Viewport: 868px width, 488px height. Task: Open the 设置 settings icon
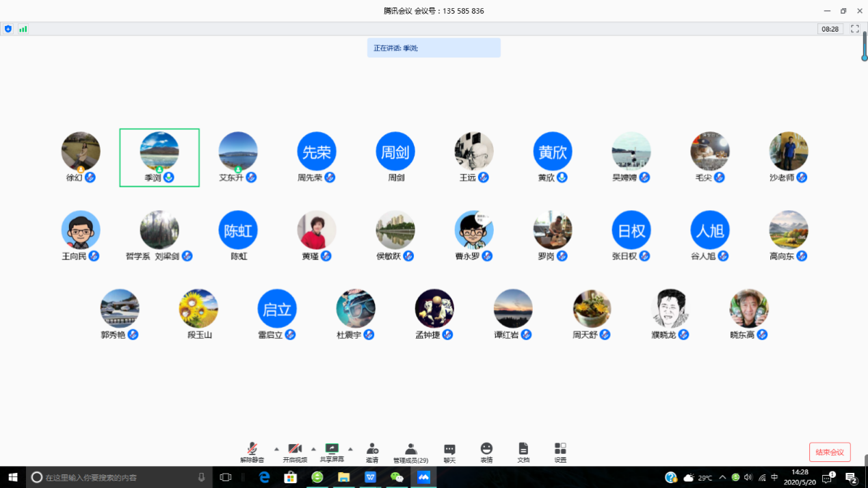560,452
